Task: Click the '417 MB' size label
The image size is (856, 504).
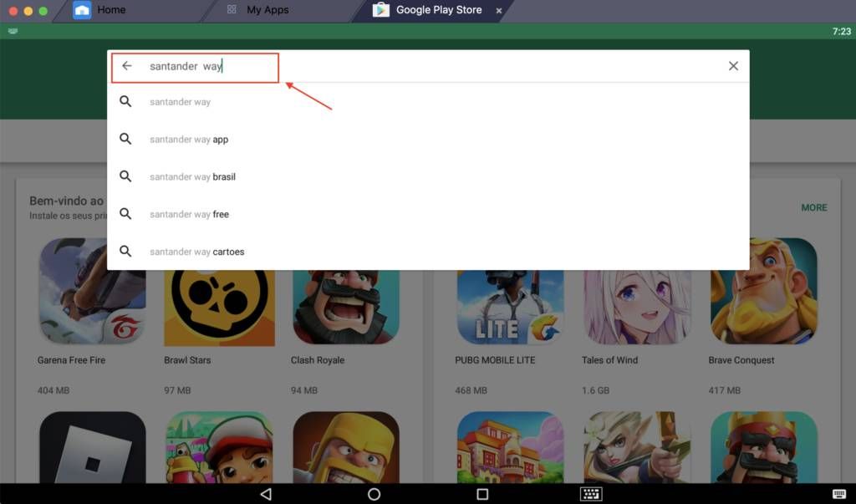Action: (x=725, y=390)
